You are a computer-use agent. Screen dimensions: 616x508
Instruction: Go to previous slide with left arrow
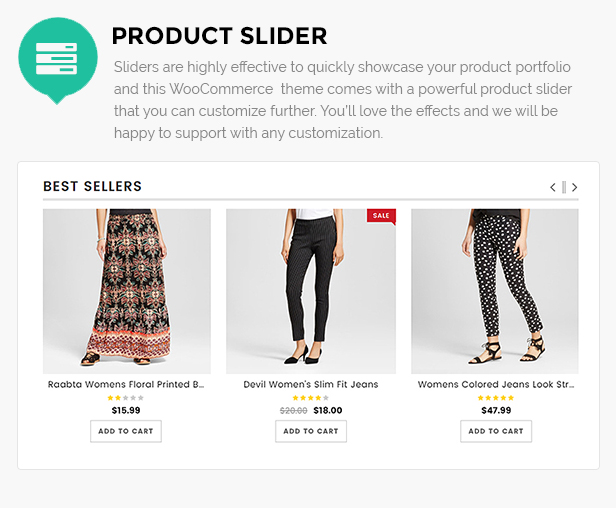[553, 187]
